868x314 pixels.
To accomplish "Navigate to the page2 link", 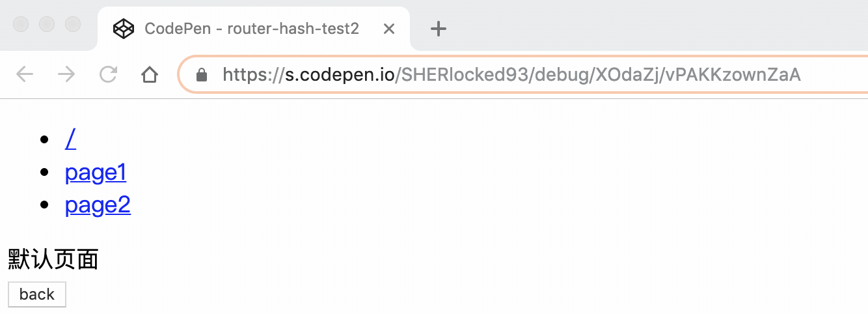I will [98, 205].
